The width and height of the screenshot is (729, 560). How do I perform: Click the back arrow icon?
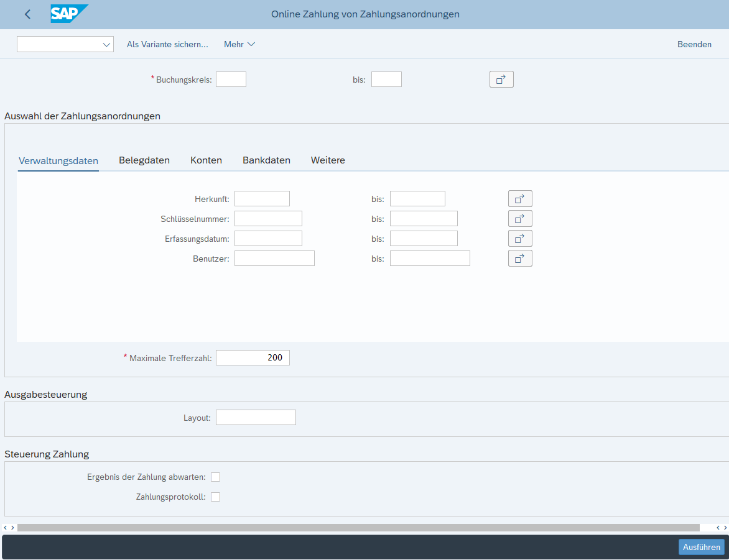tap(27, 14)
